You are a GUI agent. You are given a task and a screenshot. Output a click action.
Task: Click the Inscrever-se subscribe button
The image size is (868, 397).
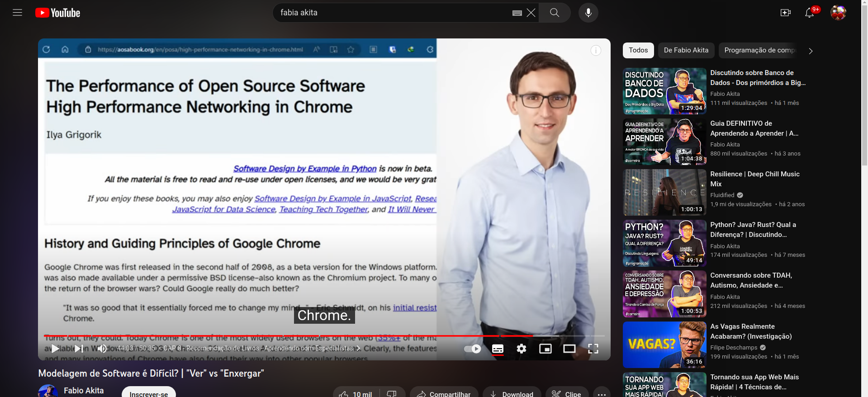pyautogui.click(x=148, y=393)
